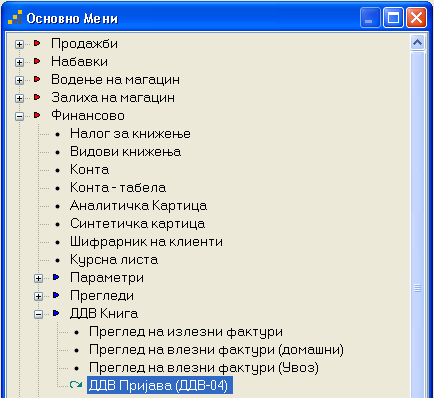Open Аналитичка Картица
434x398 pixels.
(x=138, y=206)
